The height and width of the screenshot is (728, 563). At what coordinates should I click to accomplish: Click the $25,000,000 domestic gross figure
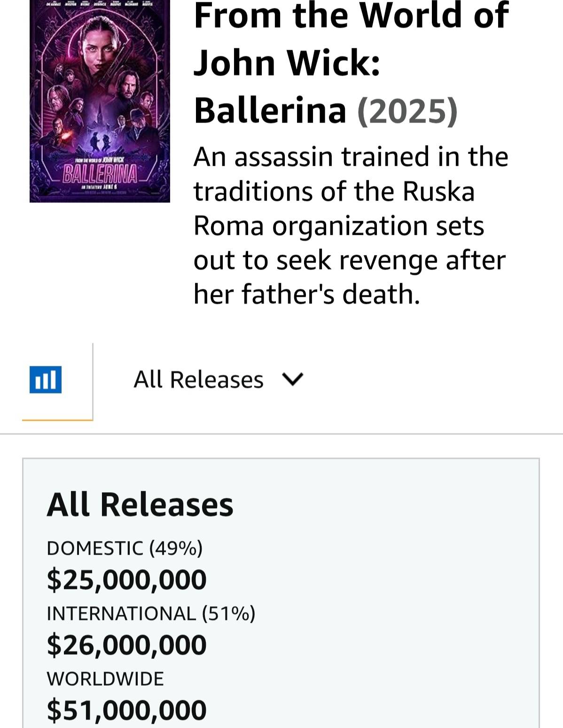[x=126, y=579]
